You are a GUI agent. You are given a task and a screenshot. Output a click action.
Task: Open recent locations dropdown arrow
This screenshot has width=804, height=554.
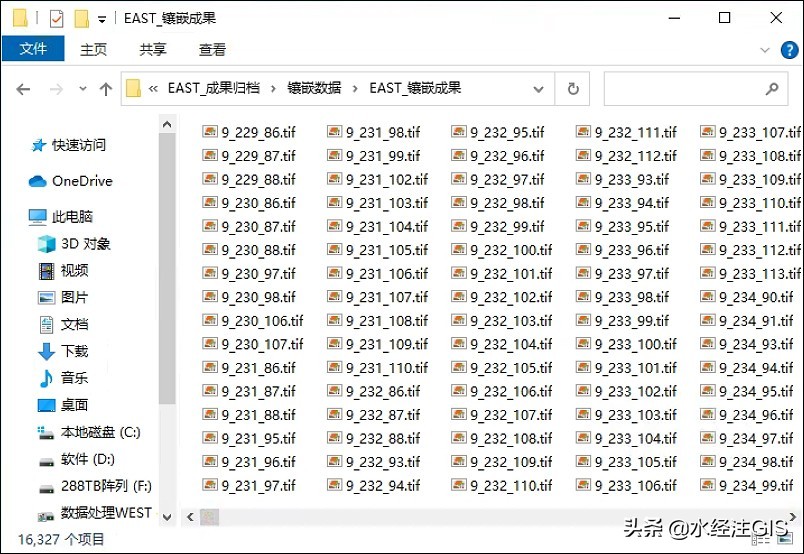pos(83,89)
